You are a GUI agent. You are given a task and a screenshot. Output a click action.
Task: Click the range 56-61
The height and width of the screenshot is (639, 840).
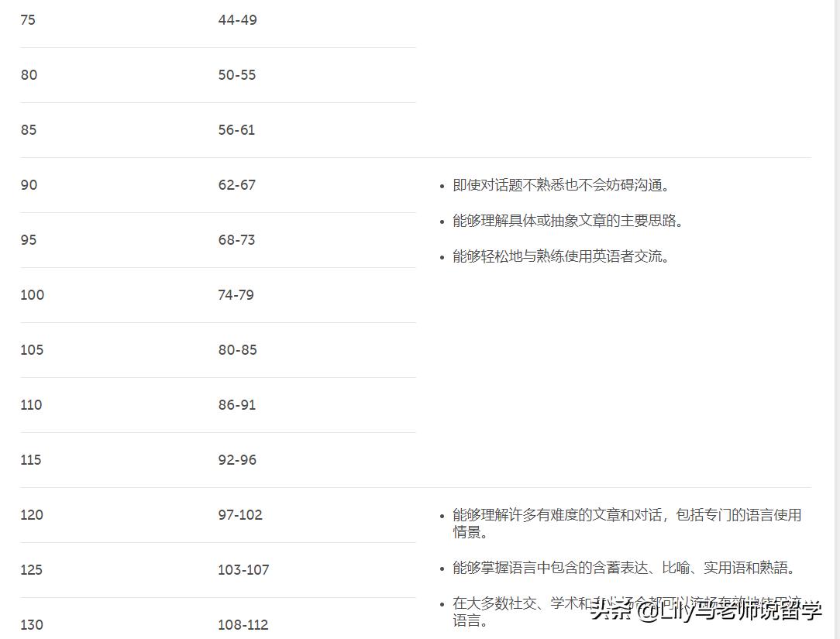236,130
